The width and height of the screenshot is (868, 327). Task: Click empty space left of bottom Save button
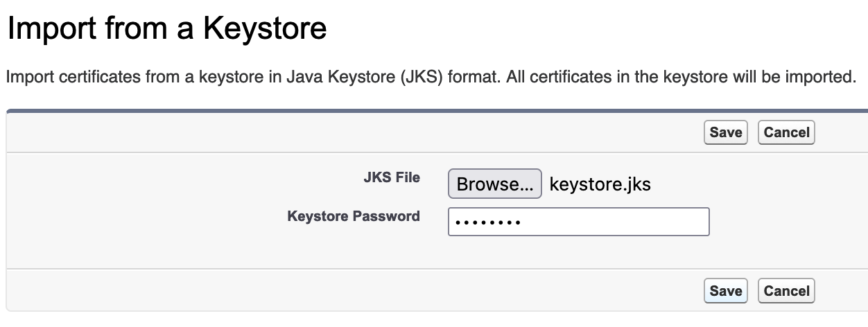347,290
